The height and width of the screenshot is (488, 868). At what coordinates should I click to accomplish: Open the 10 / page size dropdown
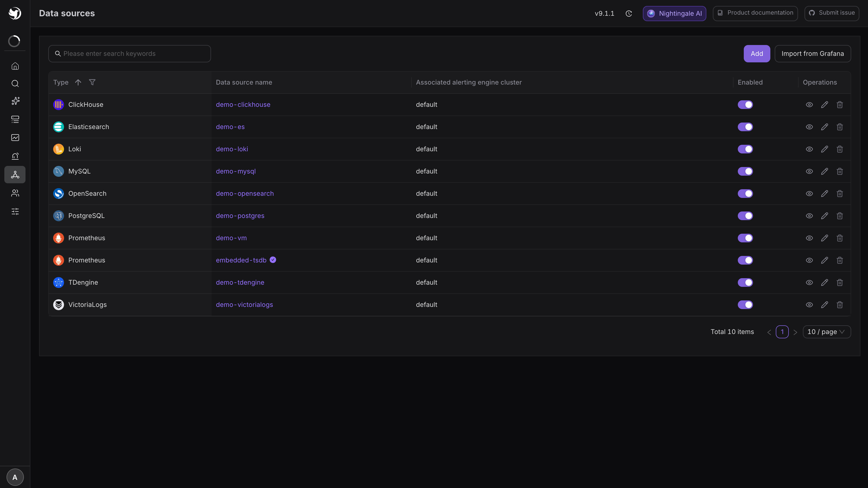[x=826, y=332]
